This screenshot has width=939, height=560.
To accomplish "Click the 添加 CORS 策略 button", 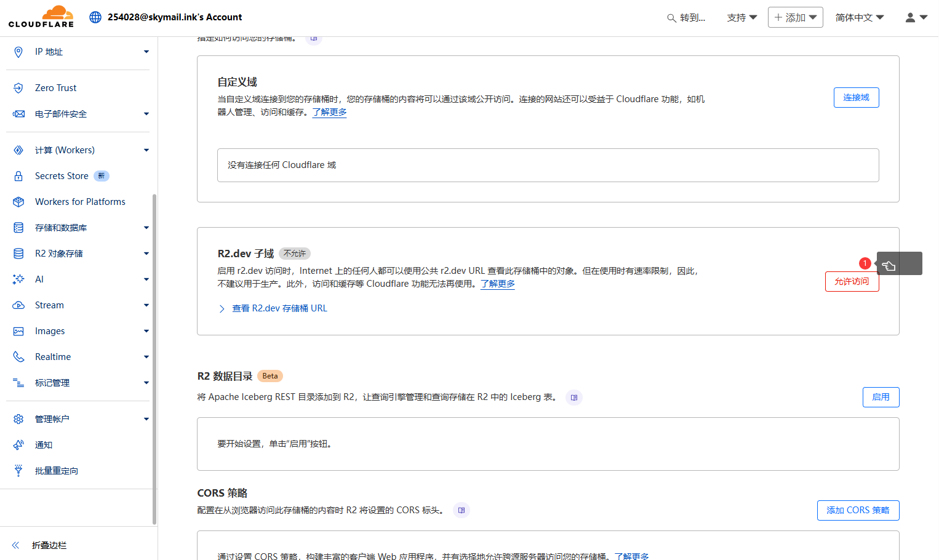I will [858, 511].
